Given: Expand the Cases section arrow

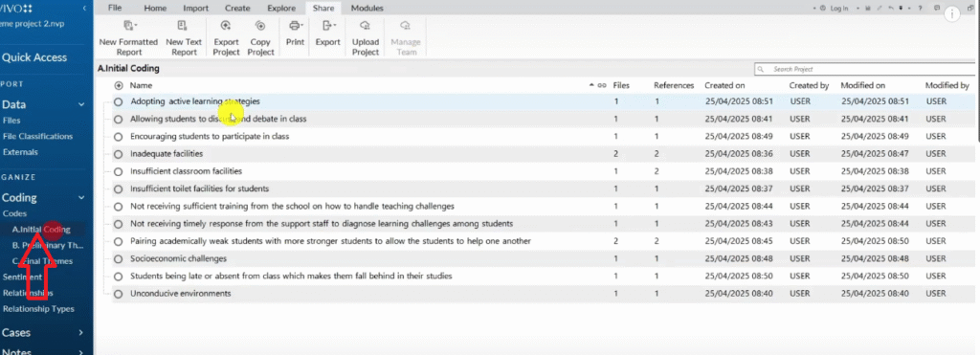Looking at the screenshot, I should coord(81,332).
